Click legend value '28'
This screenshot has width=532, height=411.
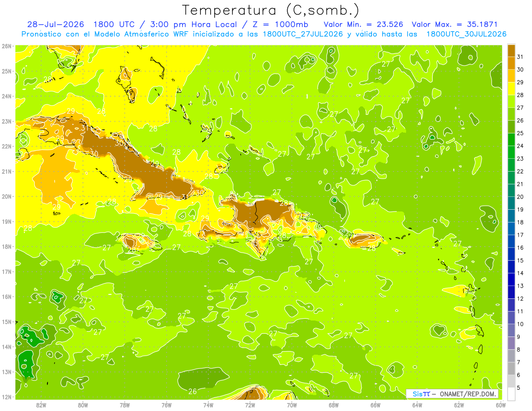tap(520, 95)
